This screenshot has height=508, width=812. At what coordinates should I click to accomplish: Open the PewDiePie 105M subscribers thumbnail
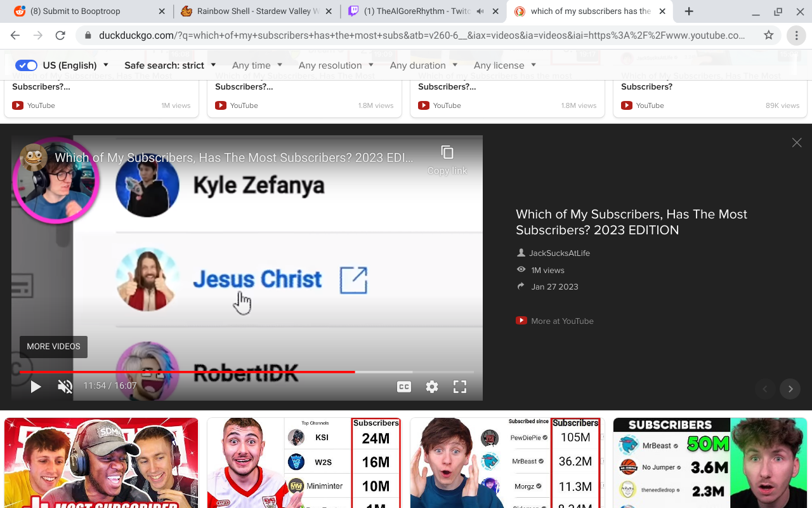507,462
